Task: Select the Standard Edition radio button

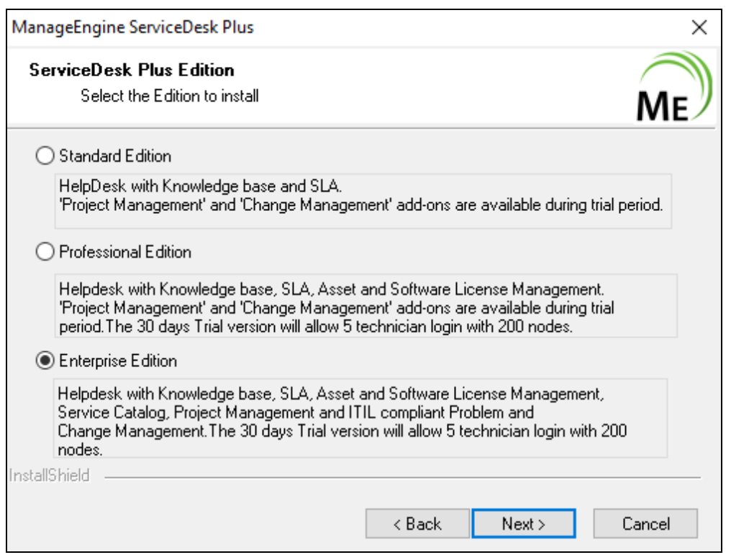Action: click(x=45, y=155)
